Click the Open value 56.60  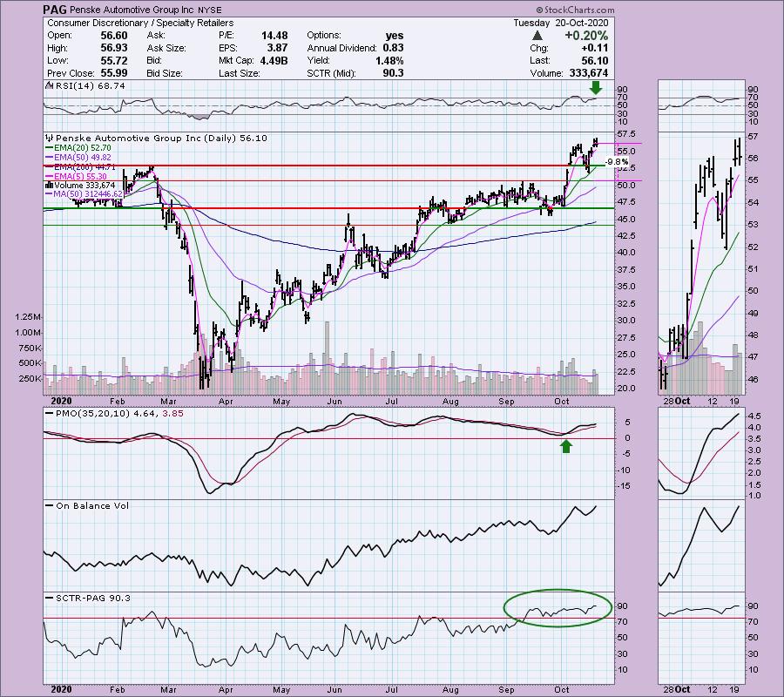click(x=114, y=36)
